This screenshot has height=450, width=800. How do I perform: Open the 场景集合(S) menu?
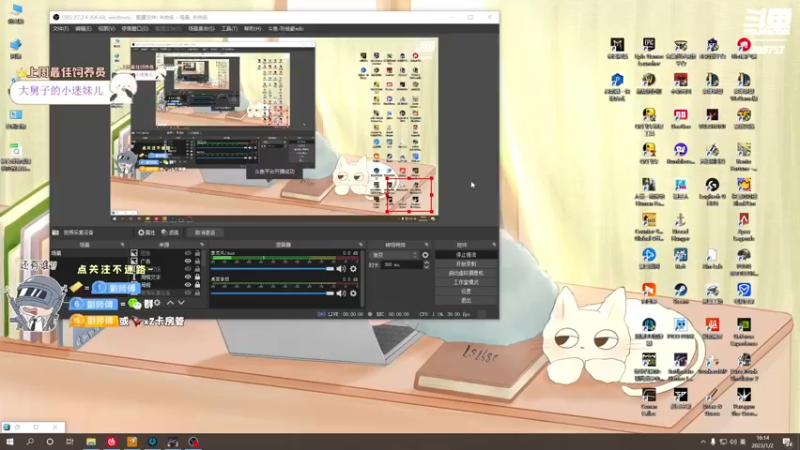(x=202, y=29)
